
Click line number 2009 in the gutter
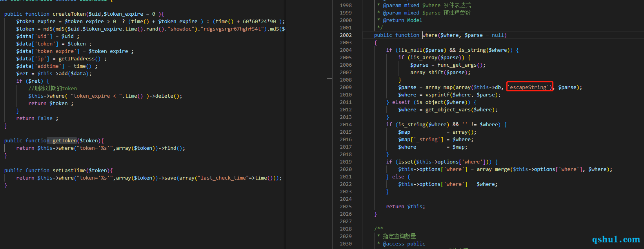coord(346,87)
